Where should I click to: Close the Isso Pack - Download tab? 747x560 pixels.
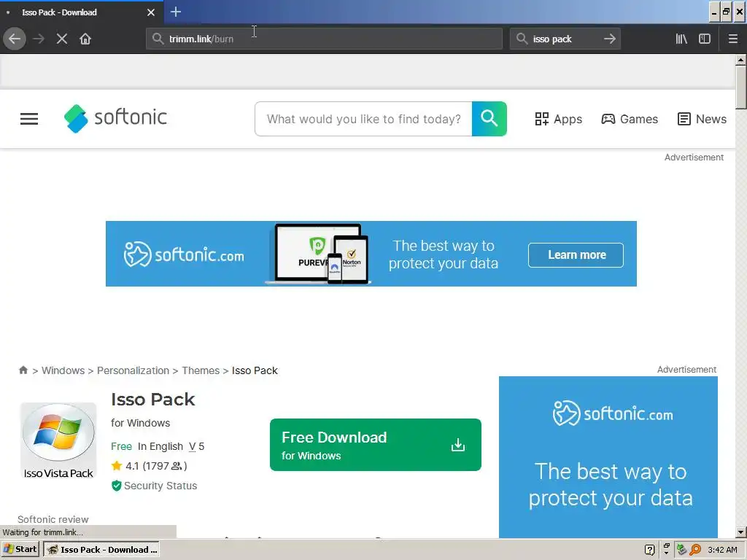click(151, 12)
